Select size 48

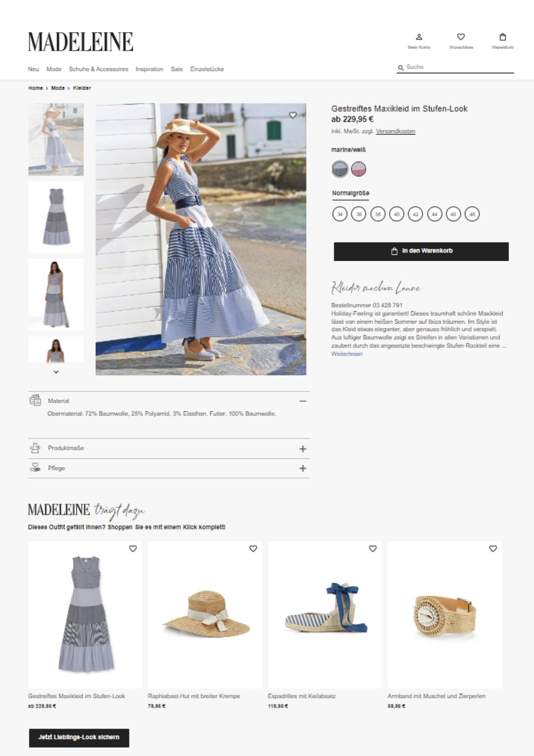point(472,214)
